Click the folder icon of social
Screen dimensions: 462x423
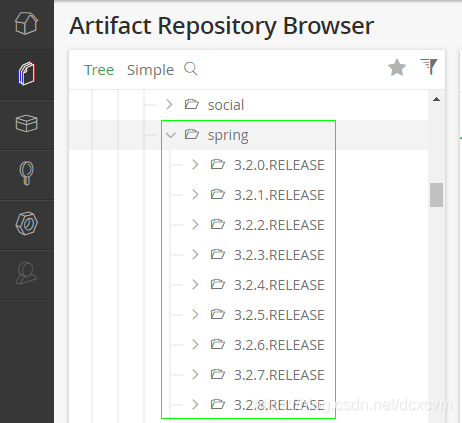point(192,104)
